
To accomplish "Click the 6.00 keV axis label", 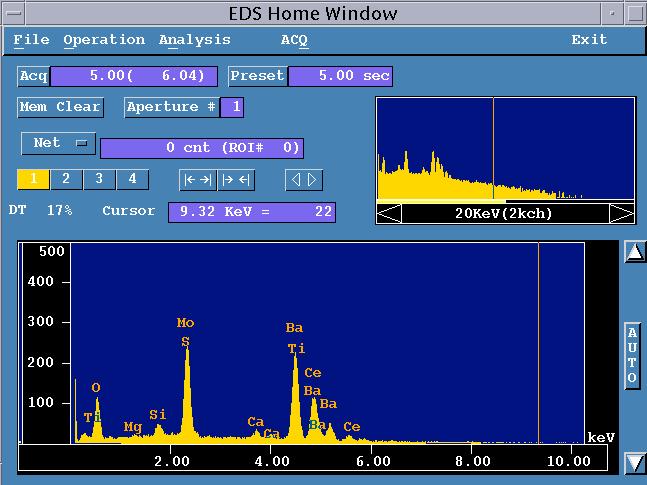I will pos(373,461).
